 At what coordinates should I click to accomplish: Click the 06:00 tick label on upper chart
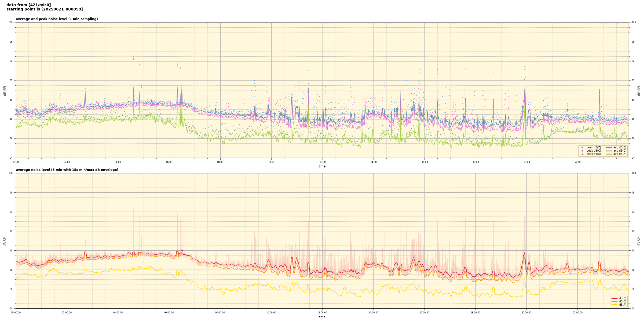tap(169, 162)
